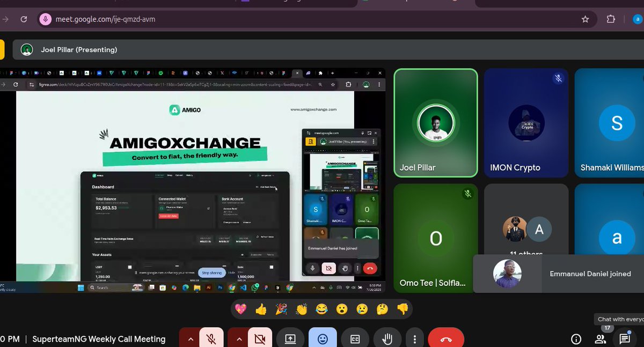Raise your hand in the meeting
Screen dimensions: 644x347
tap(387, 339)
